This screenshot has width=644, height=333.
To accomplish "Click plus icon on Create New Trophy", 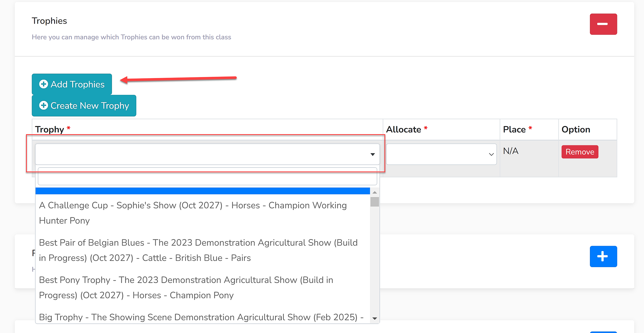I will click(44, 105).
